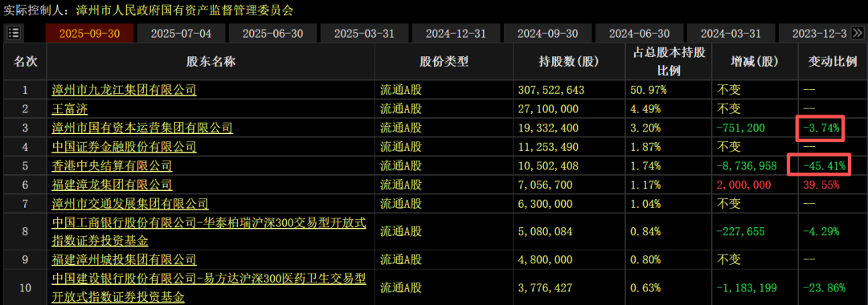Select the holding value 307,522,643
Screen dimensions: 868x305
[551, 89]
